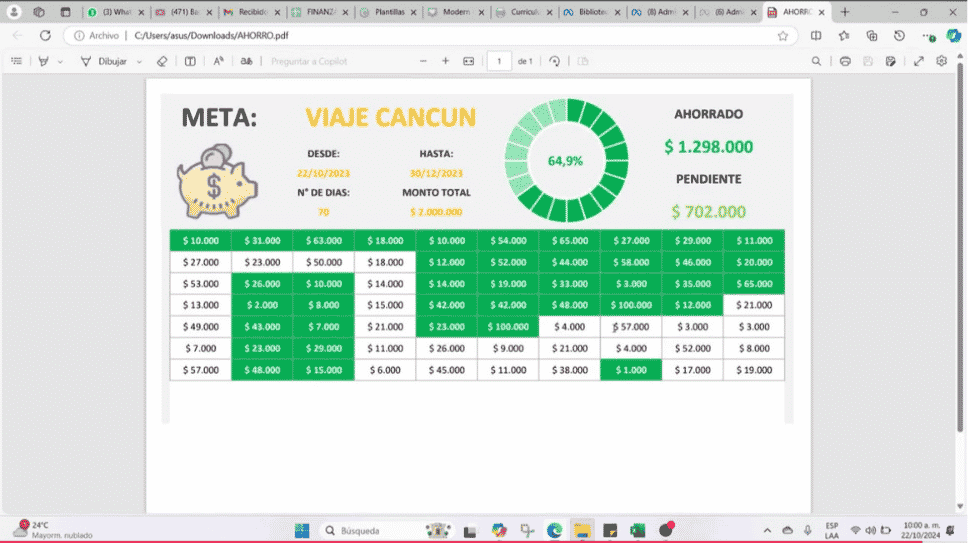
Task: Open browser collections icon
Action: [x=872, y=36]
